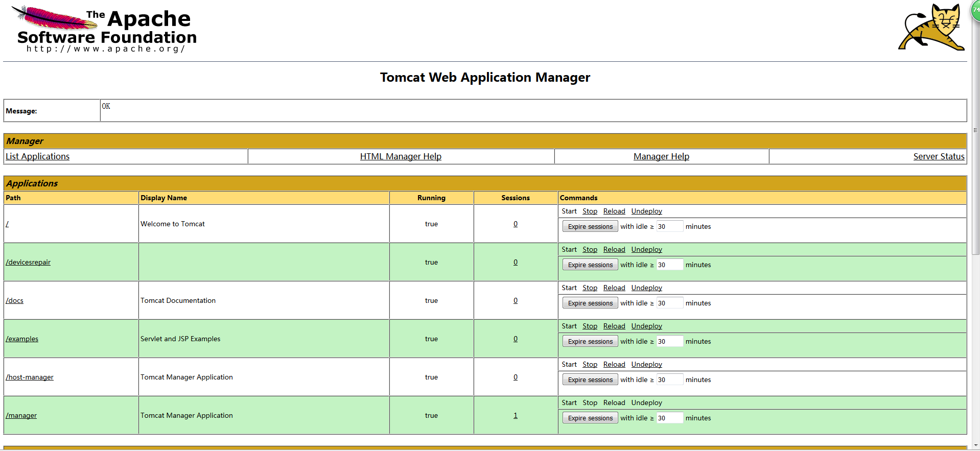
Task: Focus idle minutes field for /docs
Action: [670, 303]
